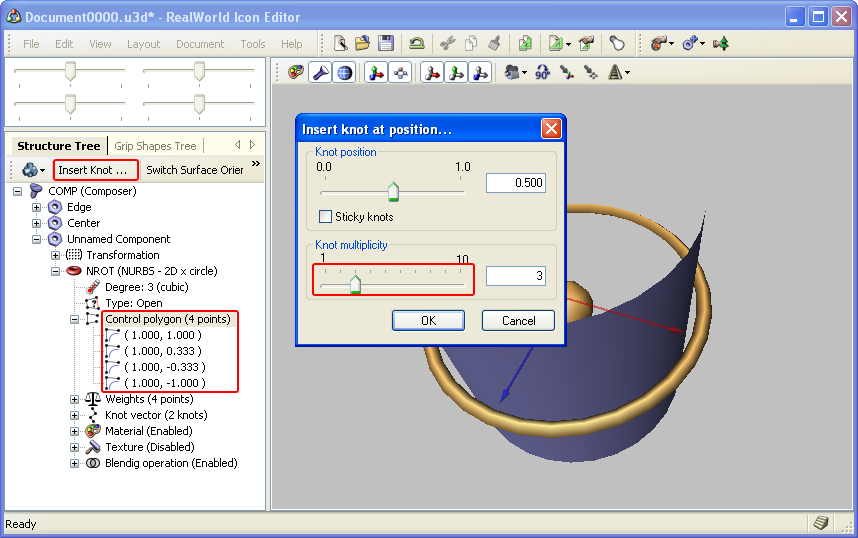Click the Copy pages icon
Viewport: 858px width, 538px height.
point(471,43)
